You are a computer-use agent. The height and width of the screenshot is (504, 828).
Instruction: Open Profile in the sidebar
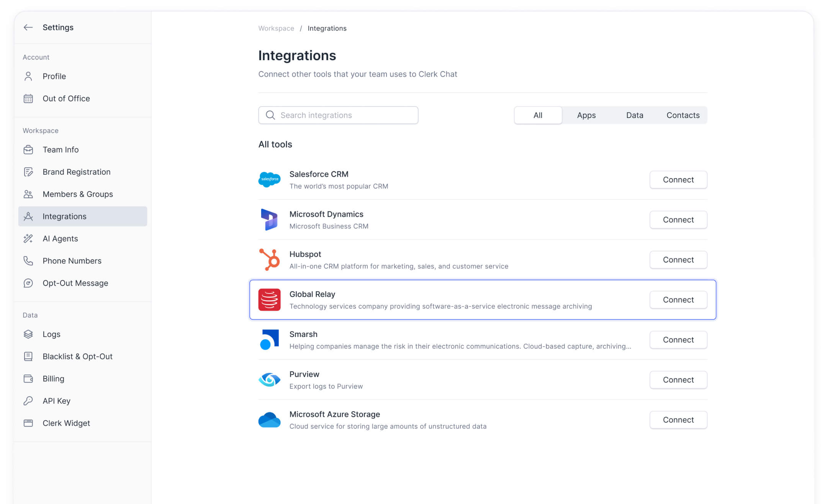tap(83, 76)
